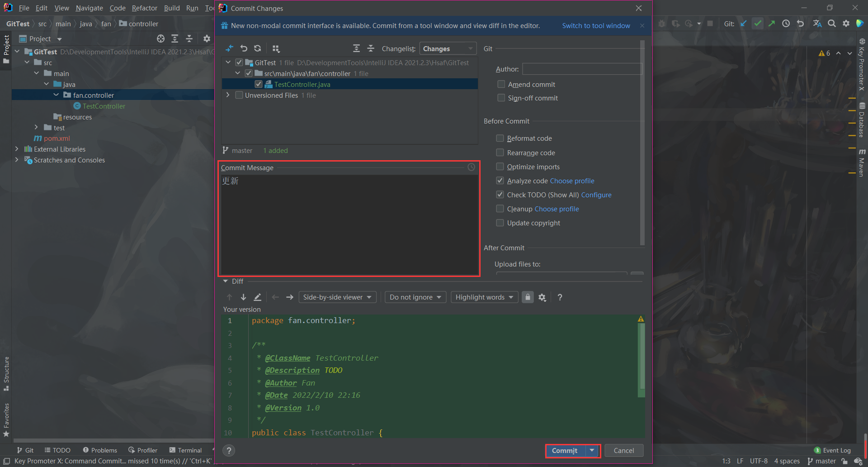Viewport: 868px width, 467px height.
Task: Select TestController in project tree
Action: 104,106
